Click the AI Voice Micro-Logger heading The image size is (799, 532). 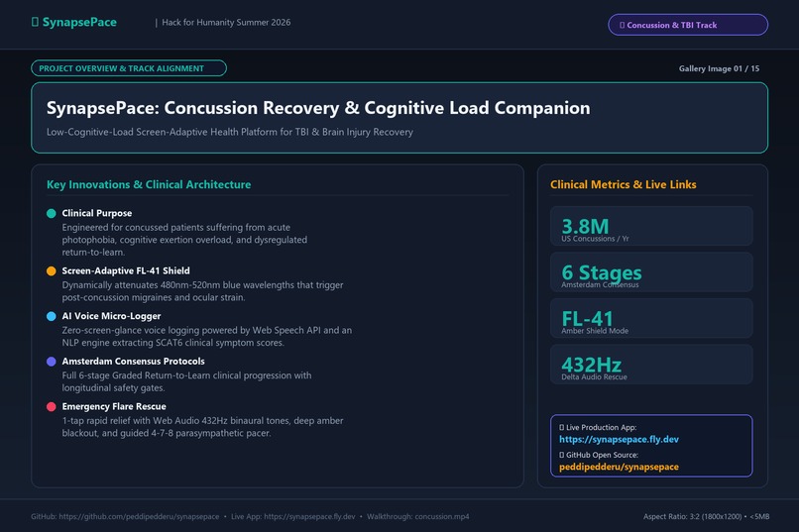click(111, 316)
